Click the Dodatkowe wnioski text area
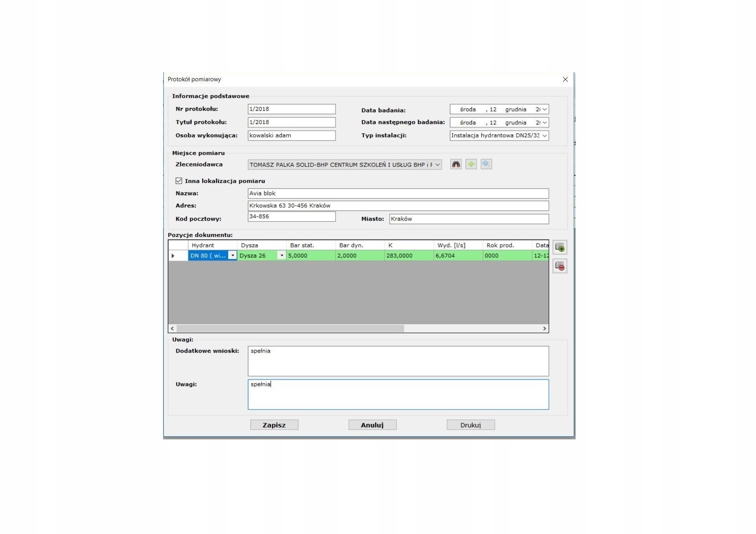Screen dimensions: 756x534 coord(398,361)
